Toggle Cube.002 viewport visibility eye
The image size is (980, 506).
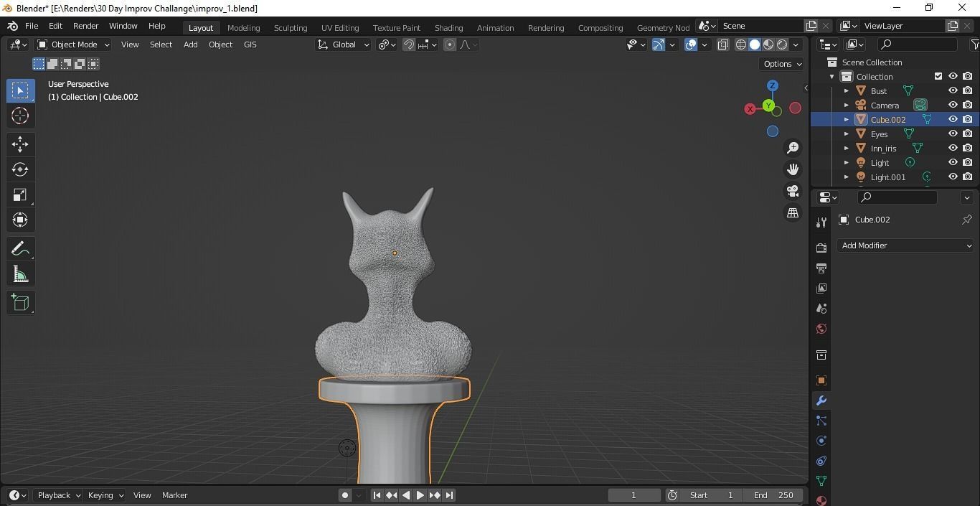(953, 119)
